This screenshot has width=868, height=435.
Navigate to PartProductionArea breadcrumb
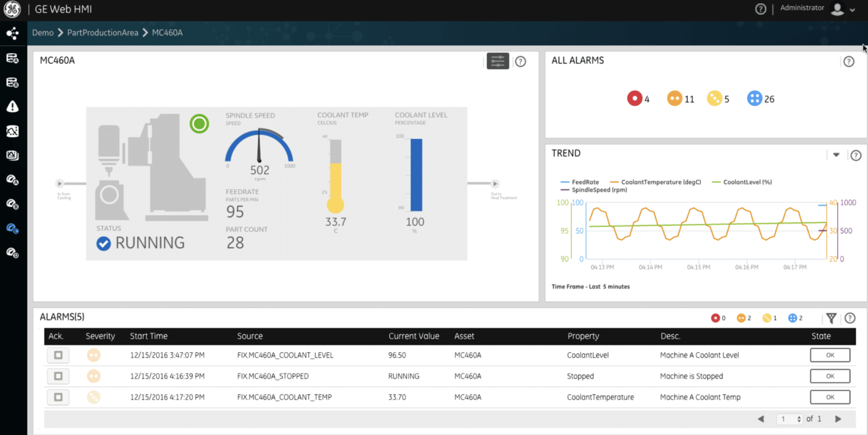(103, 33)
